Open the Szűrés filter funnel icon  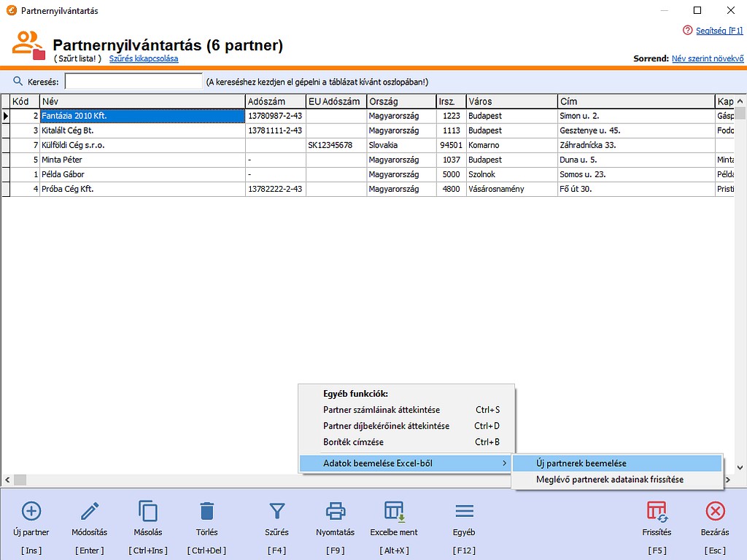point(276,511)
